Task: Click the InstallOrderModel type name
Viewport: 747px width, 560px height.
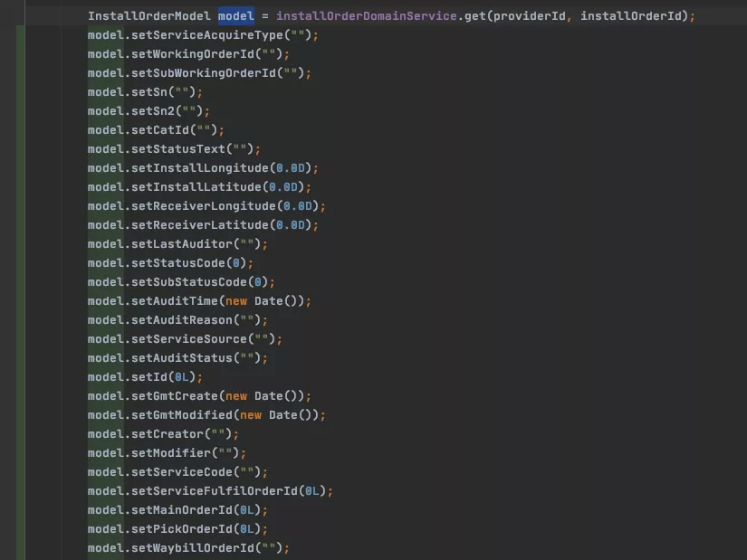Action: coord(148,16)
